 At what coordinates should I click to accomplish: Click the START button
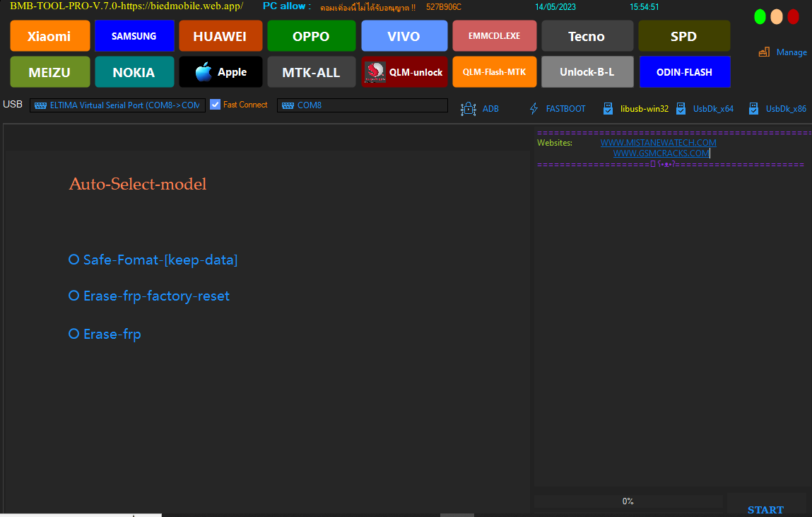(765, 510)
